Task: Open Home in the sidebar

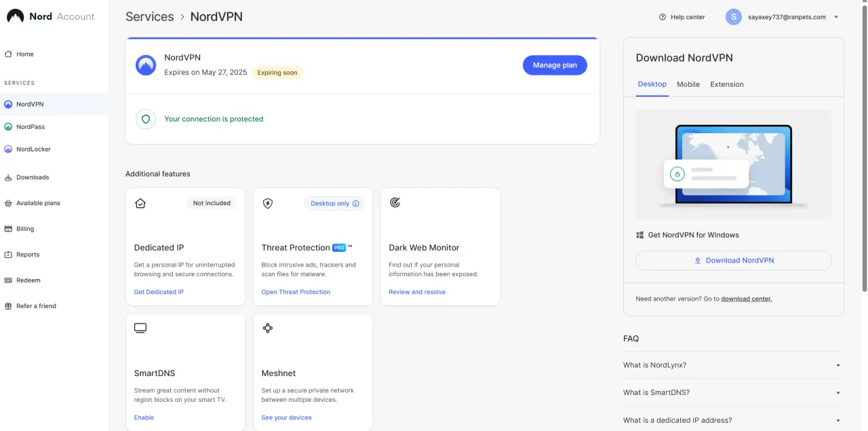Action: (54, 54)
